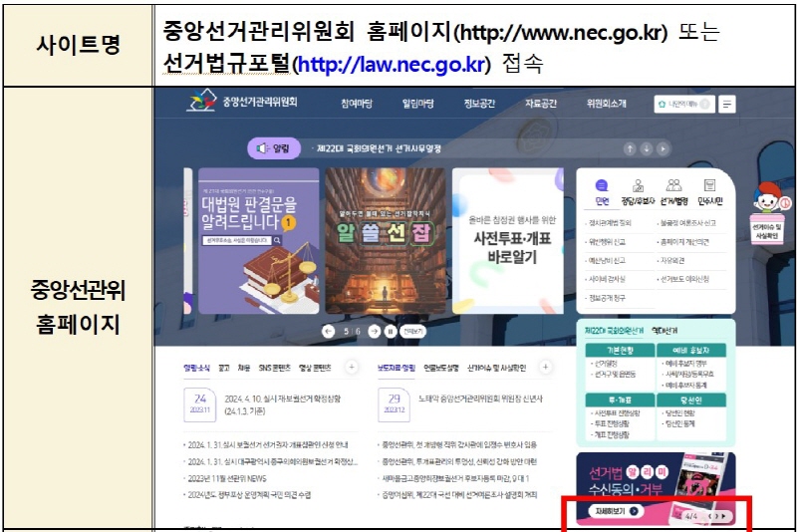Click 자세히보기 on the 선거법 알리미 banner
This screenshot has height=532, width=797.
(616, 511)
